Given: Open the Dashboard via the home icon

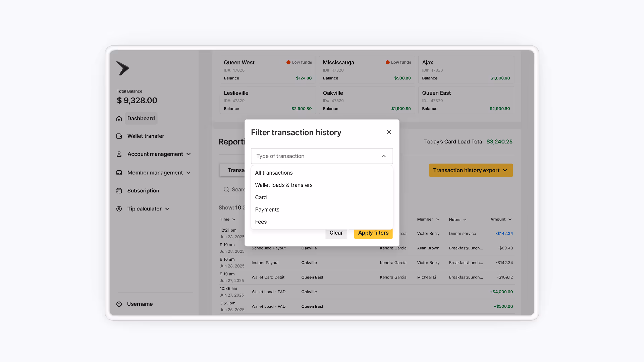Looking at the screenshot, I should pyautogui.click(x=119, y=118).
